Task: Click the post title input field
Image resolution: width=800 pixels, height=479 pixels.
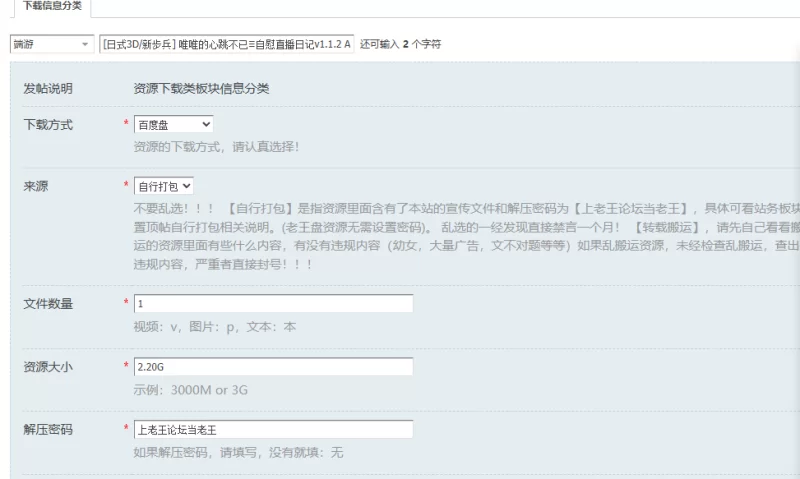Action: pos(227,44)
